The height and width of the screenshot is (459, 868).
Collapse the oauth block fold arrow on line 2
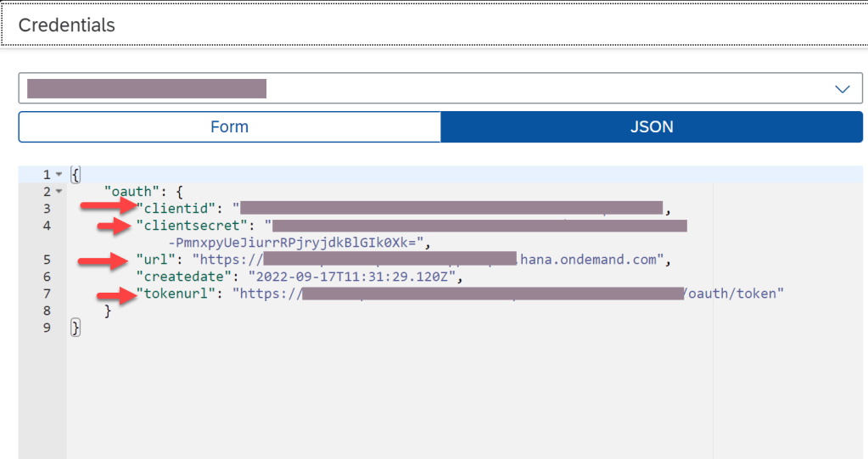click(x=59, y=192)
